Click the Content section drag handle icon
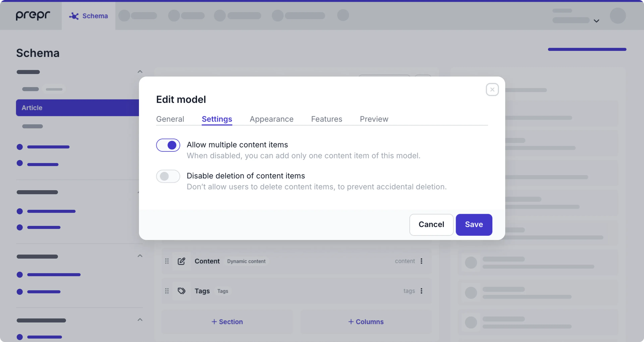This screenshot has height=342, width=644. coord(167,261)
